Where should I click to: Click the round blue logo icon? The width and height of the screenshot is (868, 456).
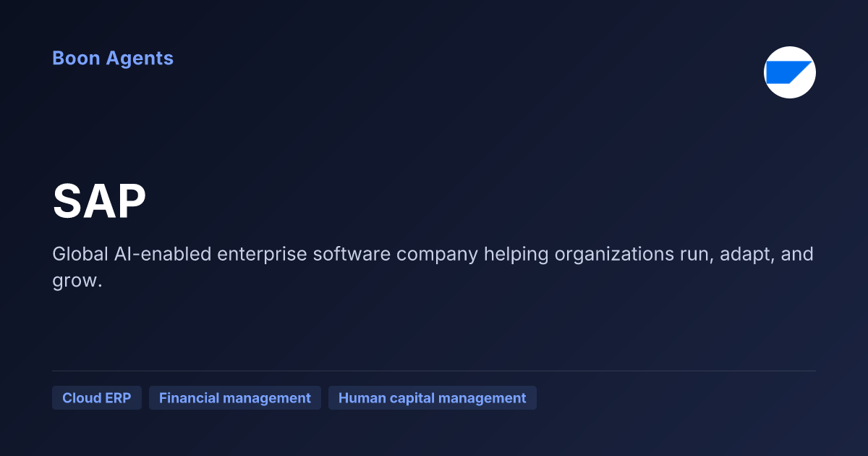[790, 72]
